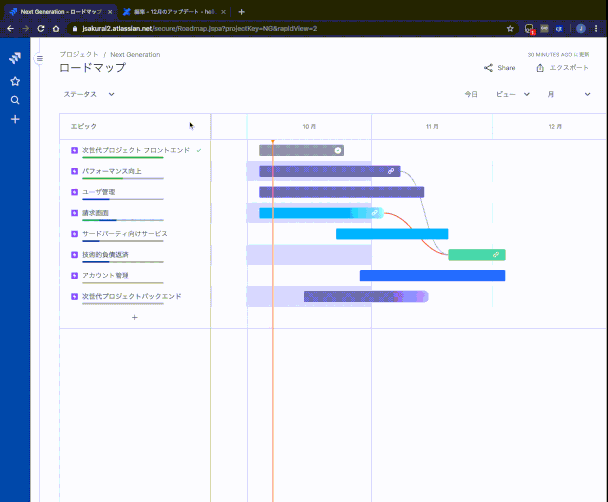608x502 pixels.
Task: Select epic ユーザ管理
Action: click(98, 192)
